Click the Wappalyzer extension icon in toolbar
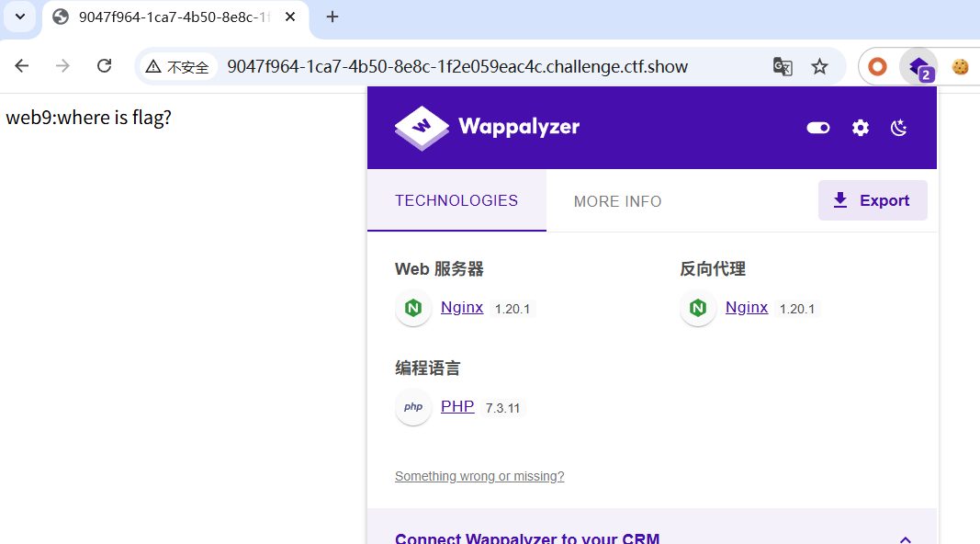 (918, 66)
